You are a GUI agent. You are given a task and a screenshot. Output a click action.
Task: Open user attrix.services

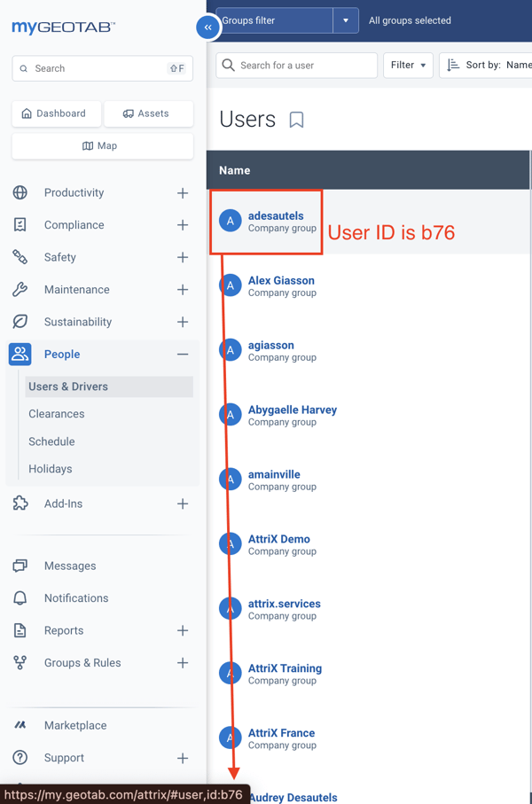(x=285, y=604)
